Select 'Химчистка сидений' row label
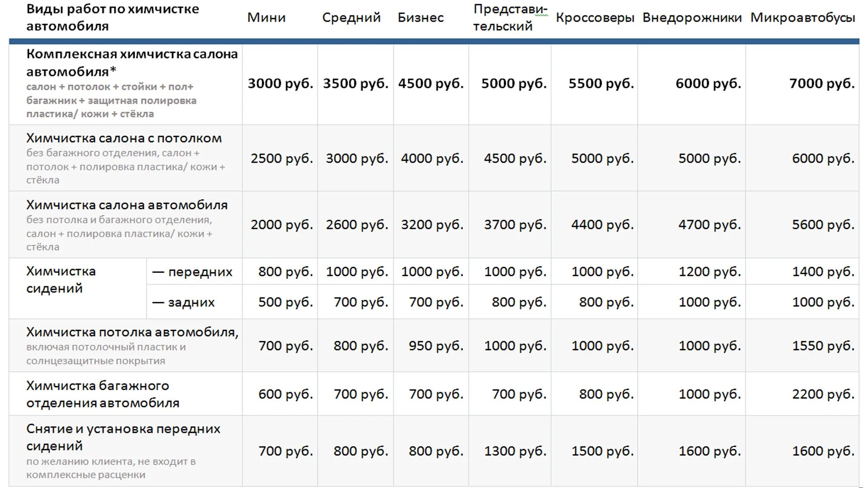The width and height of the screenshot is (868, 488). (61, 280)
